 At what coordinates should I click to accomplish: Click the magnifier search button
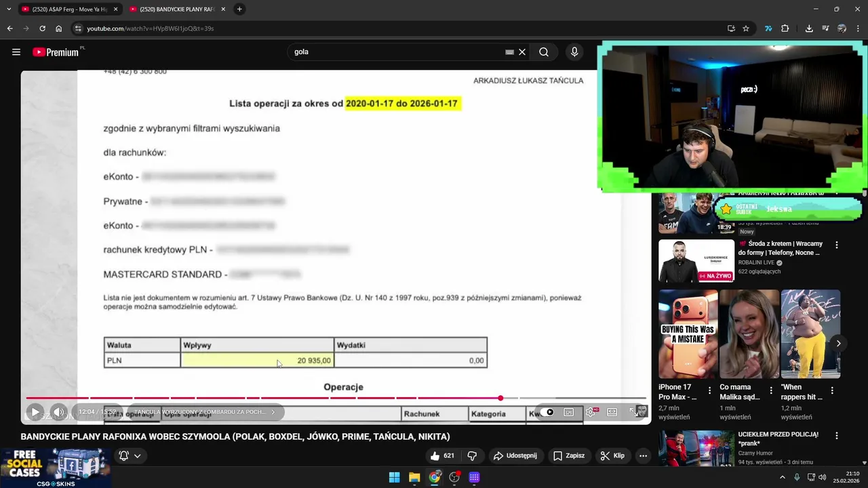point(544,52)
